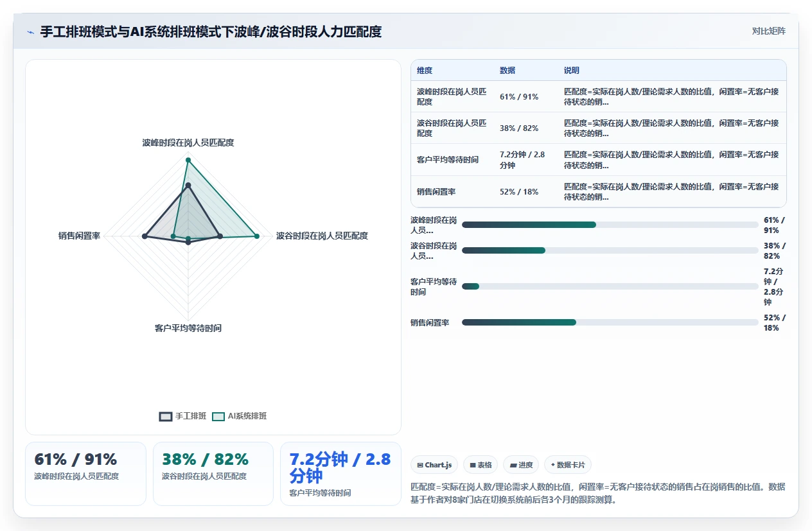Click the 说明 column header
Screen dimensions: 812x531
click(572, 71)
